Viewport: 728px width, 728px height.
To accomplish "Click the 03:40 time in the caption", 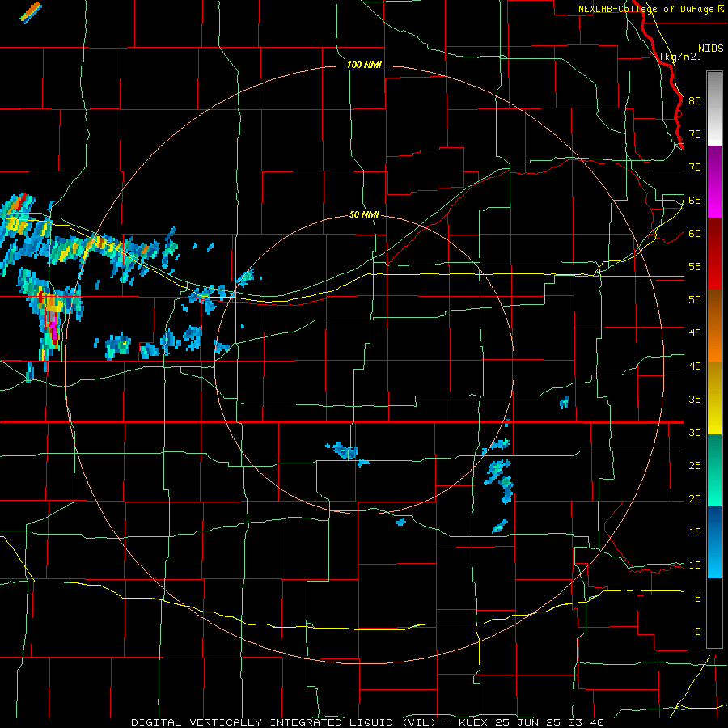I will pos(586,722).
